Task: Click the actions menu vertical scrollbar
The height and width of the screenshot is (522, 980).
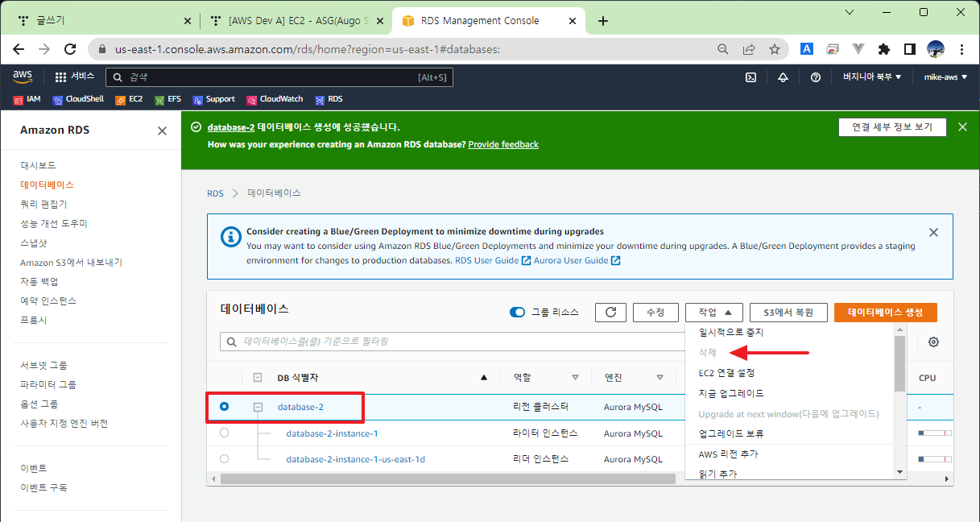Action: (899, 362)
